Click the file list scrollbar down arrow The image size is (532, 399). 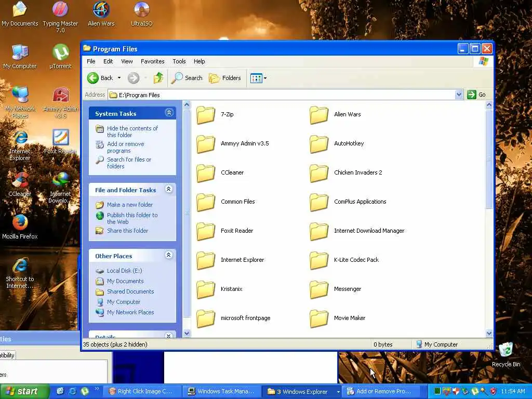tap(489, 333)
